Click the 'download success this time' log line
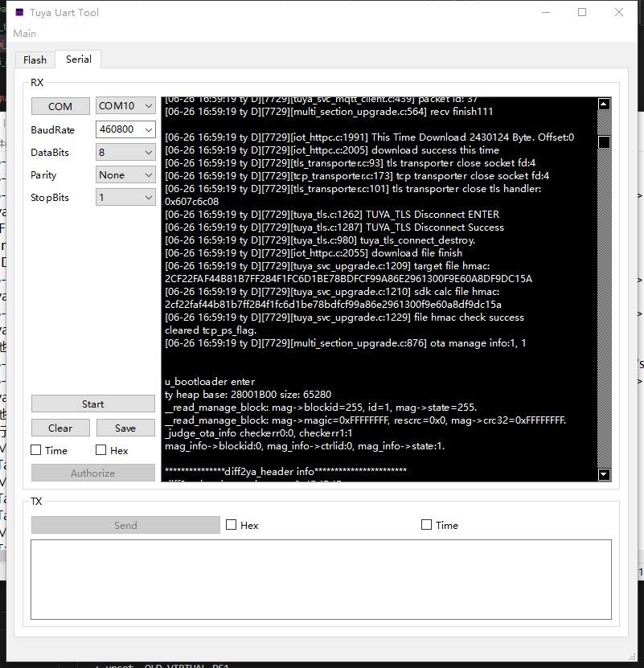Viewport: 644px width, 668px height. point(331,150)
